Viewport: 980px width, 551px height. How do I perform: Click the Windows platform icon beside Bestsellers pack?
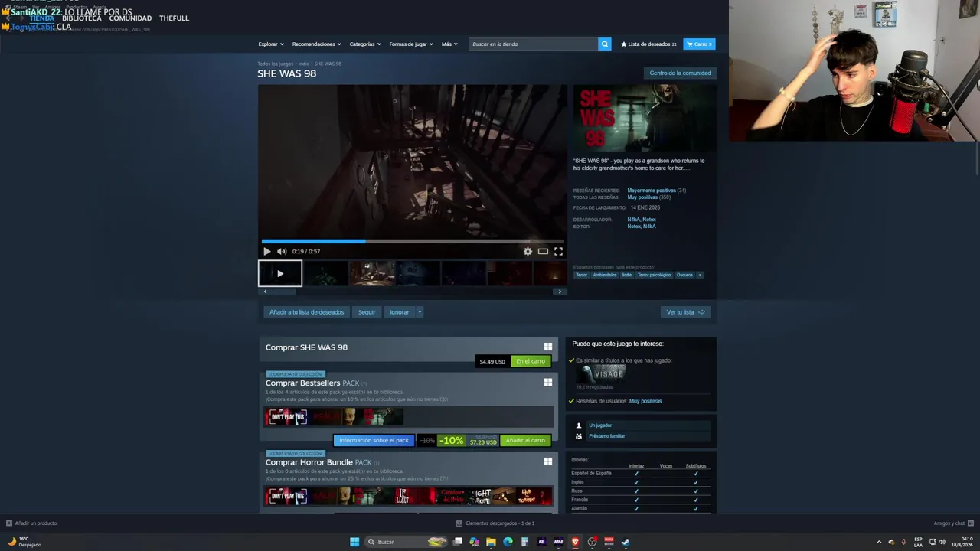pyautogui.click(x=547, y=382)
